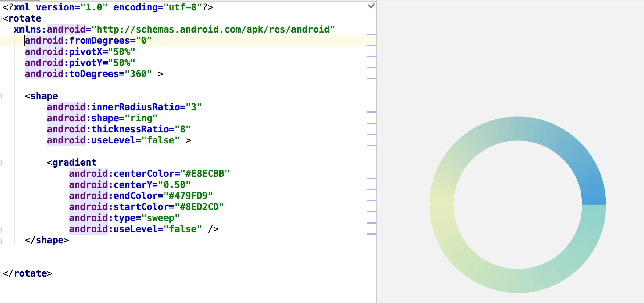Select the android:centerY attribute name
This screenshot has height=303, width=644.
pyautogui.click(x=111, y=185)
